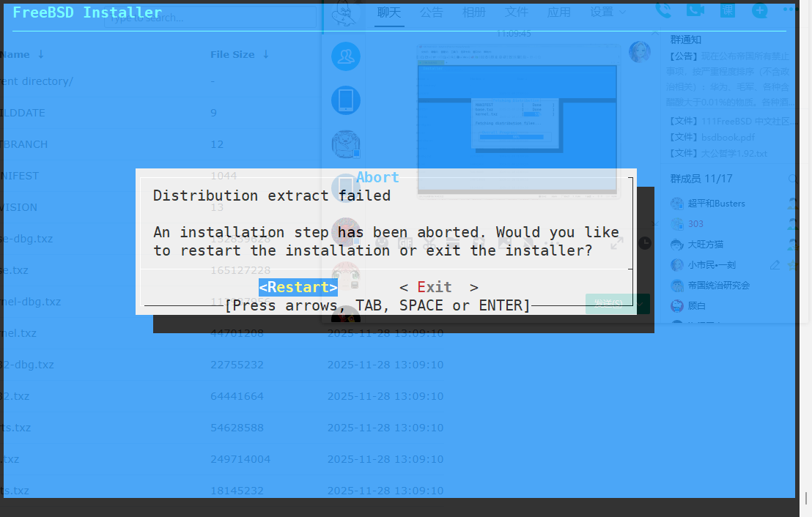
Task: Search group members with the magnifier icon
Action: [792, 179]
